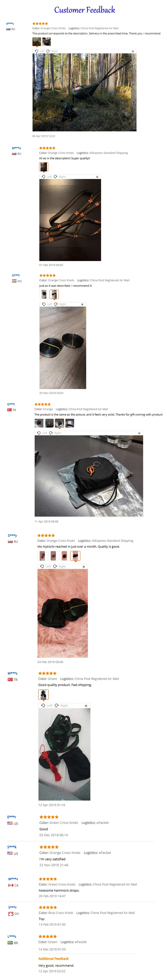Click the Additional Feedback link
This screenshot has width=167, height=980.
(53, 958)
